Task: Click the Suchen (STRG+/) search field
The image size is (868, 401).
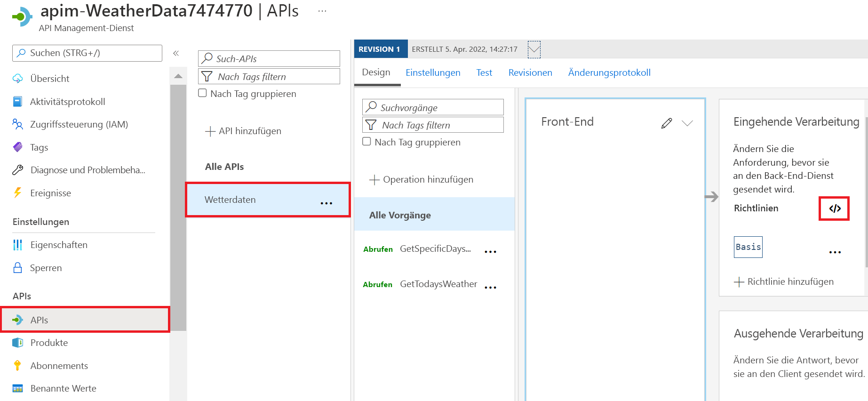Action: (x=87, y=53)
